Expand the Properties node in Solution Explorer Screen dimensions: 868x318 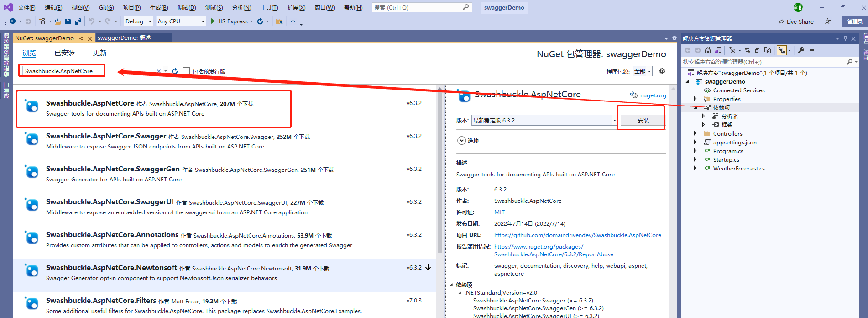[x=695, y=99]
